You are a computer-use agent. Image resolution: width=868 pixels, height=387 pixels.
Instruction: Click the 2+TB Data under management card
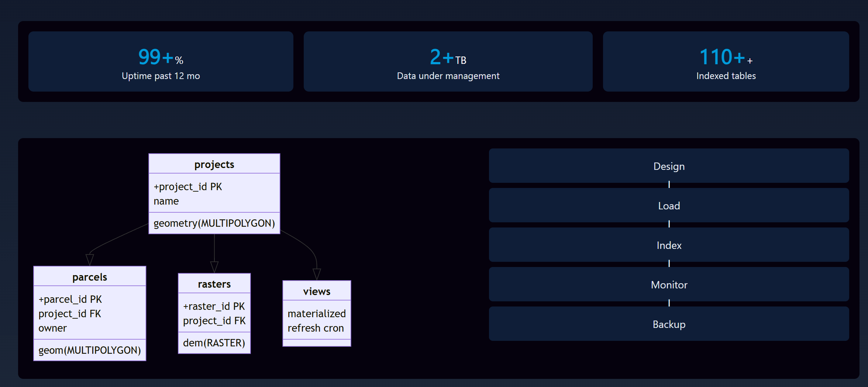(448, 62)
